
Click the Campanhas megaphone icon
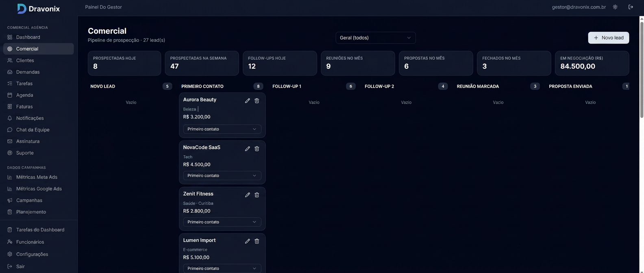pyautogui.click(x=10, y=200)
